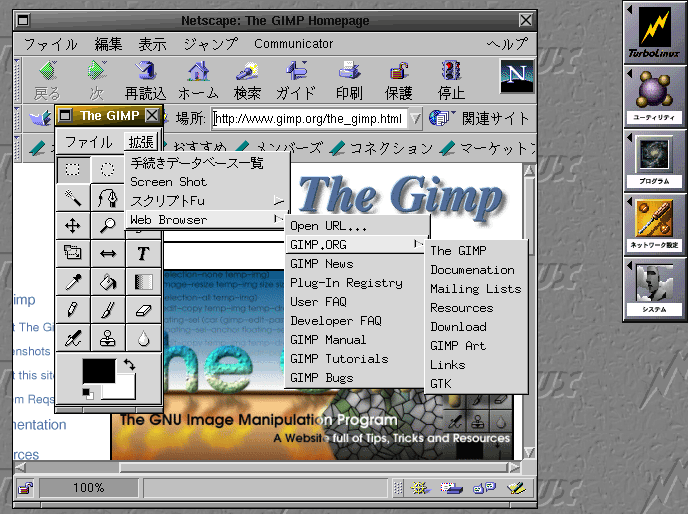Click Netscape Reload toolbar button
This screenshot has width=688, height=514.
(146, 81)
